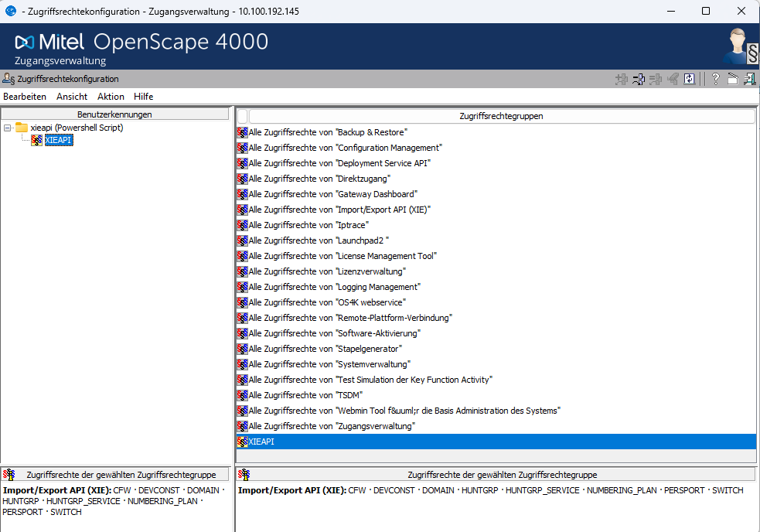Click the exit door icon in toolbar
The width and height of the screenshot is (760, 532).
click(x=750, y=79)
